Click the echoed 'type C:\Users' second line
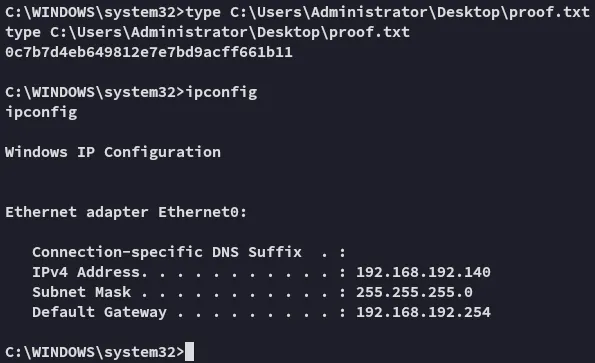Screen dimensions: 595x363 pos(208,32)
